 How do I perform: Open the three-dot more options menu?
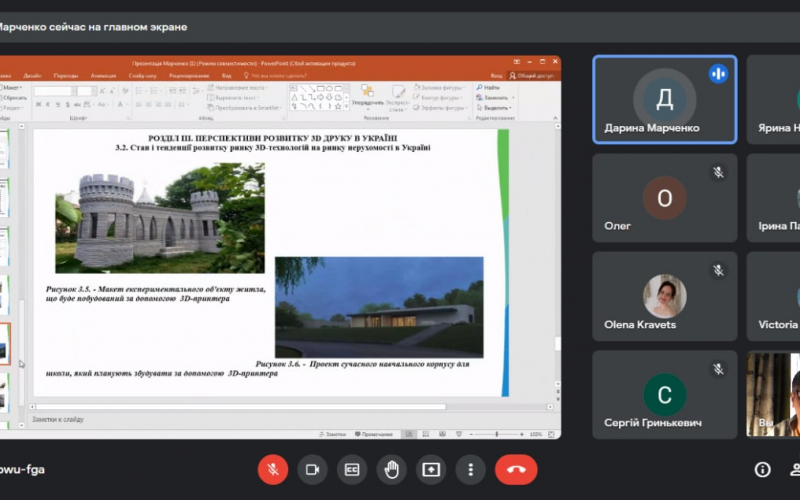pyautogui.click(x=470, y=469)
